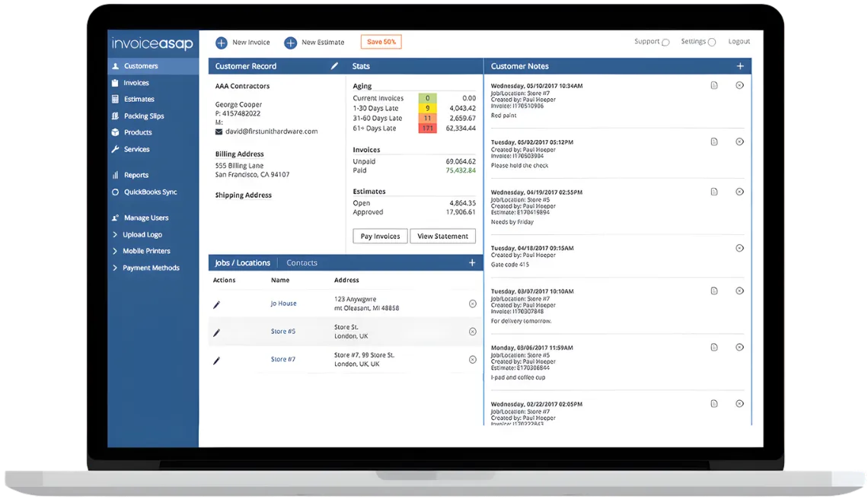
Task: Click the invoiceasap logo
Action: pyautogui.click(x=152, y=43)
